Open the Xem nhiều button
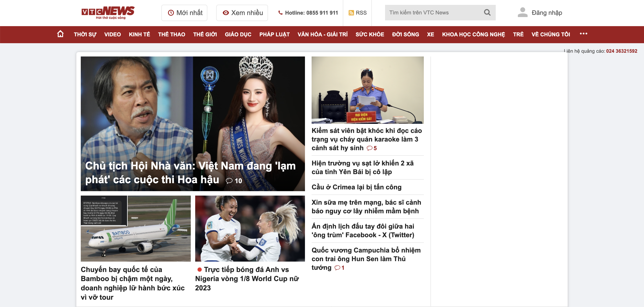The width and height of the screenshot is (644, 307). pos(242,13)
